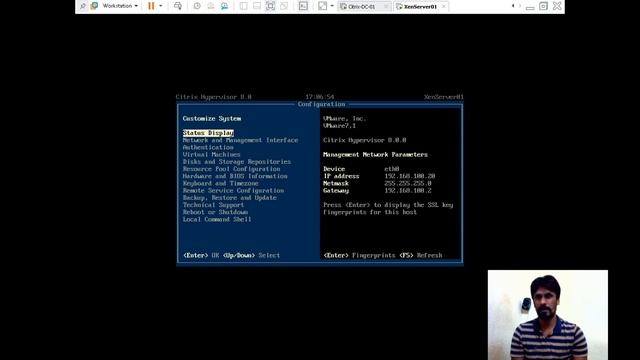Image resolution: width=640 pixels, height=360 pixels.
Task: Select Local Command Shell entry
Action: pyautogui.click(x=217, y=219)
